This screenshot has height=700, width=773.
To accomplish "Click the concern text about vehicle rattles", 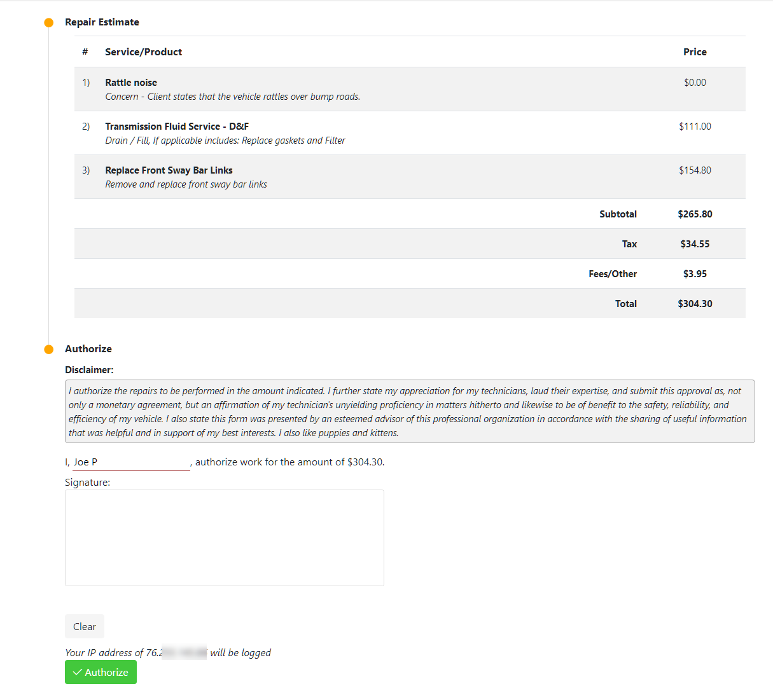I will point(233,97).
